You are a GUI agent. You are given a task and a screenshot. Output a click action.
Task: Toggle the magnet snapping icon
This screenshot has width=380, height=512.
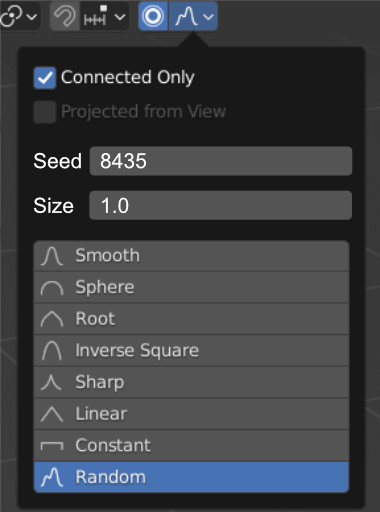65,16
